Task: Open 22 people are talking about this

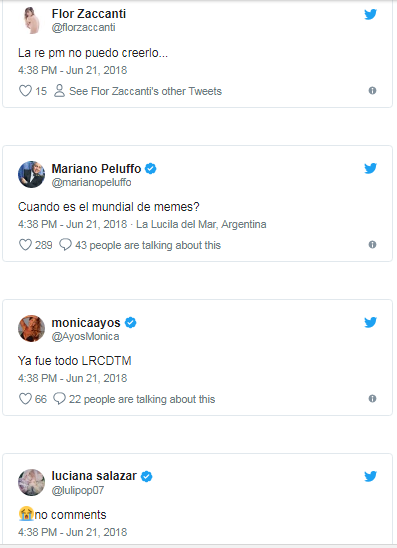Action: 142,399
